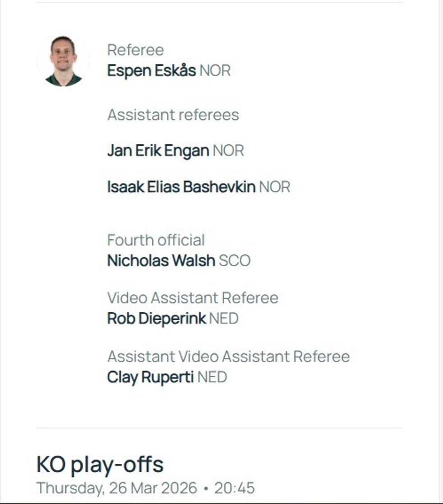Select fourth official Nicholas Walsh
This screenshot has width=443, height=504.
coord(161,261)
